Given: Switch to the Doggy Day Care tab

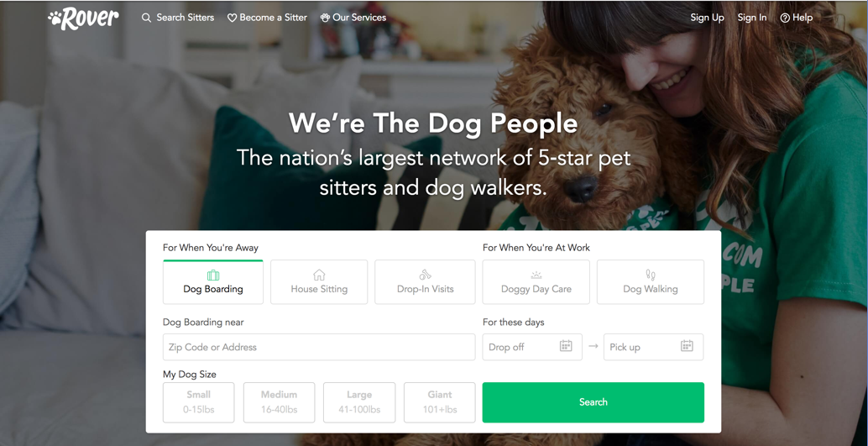Looking at the screenshot, I should point(536,282).
